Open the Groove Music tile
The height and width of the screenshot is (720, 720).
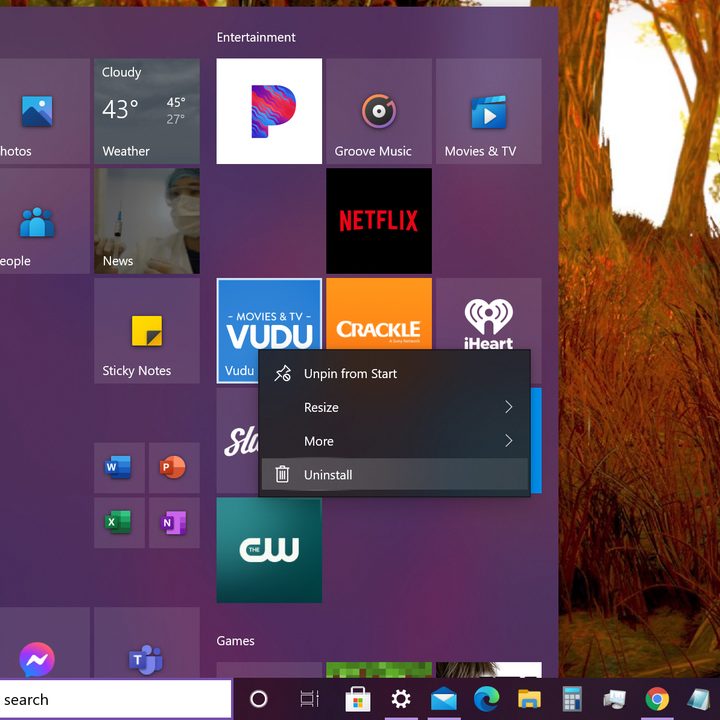[x=379, y=111]
